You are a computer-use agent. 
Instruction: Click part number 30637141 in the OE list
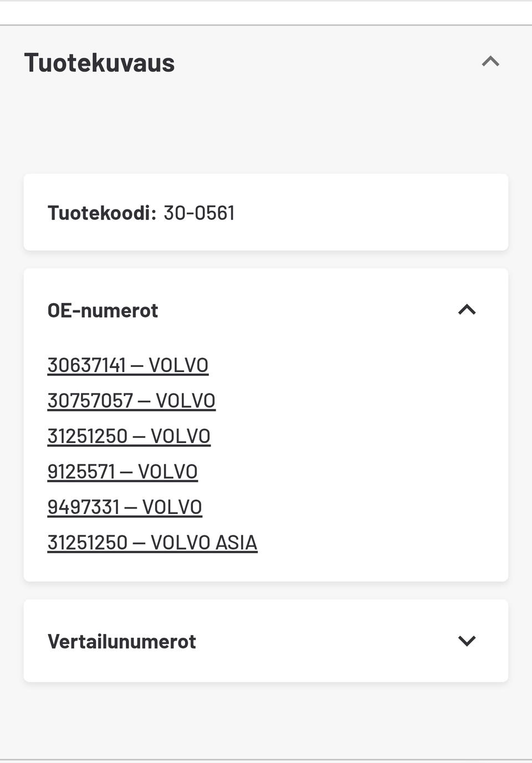coord(87,365)
